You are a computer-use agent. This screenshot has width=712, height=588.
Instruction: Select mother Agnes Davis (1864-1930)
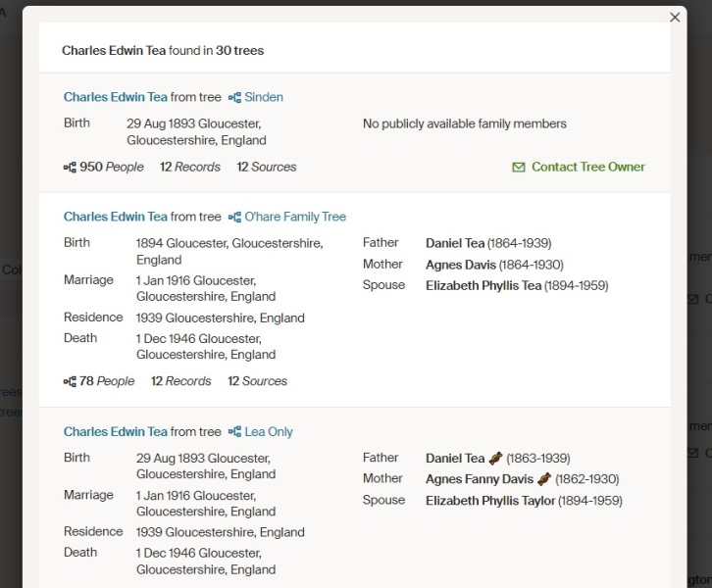tap(494, 265)
